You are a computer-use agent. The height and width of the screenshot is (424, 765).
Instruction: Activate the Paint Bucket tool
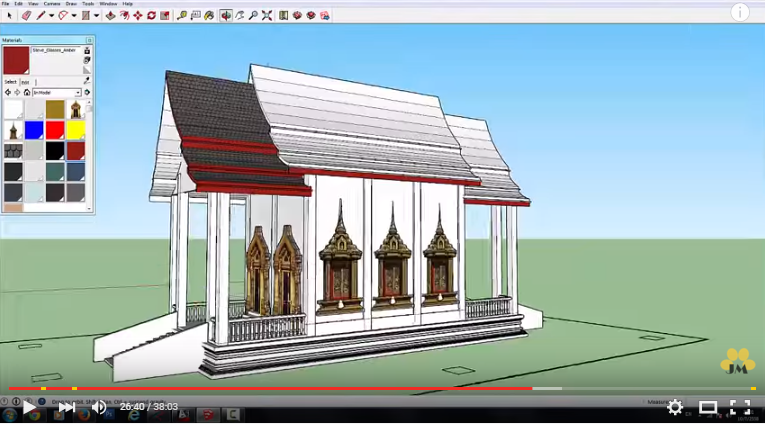pos(209,16)
